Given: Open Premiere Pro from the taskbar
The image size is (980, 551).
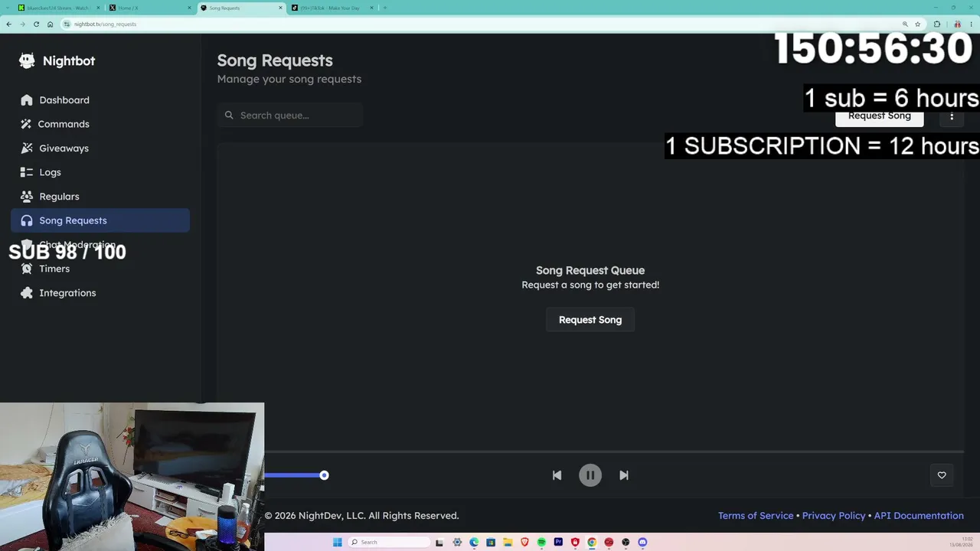Looking at the screenshot, I should click(558, 542).
